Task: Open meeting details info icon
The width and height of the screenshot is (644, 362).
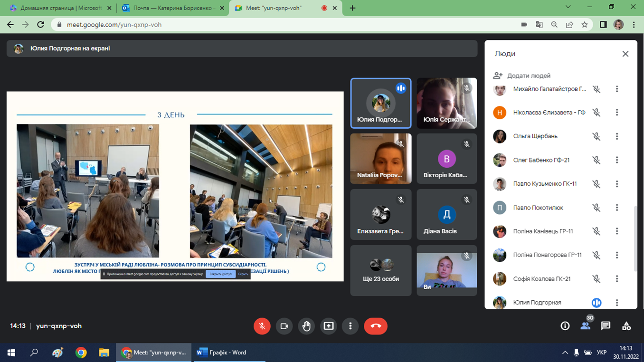Action: (x=565, y=326)
